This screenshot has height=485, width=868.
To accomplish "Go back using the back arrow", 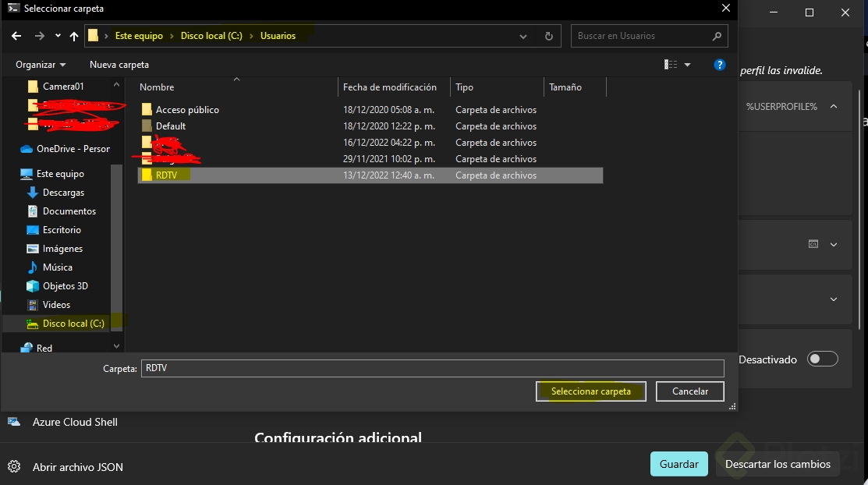I will [16, 36].
